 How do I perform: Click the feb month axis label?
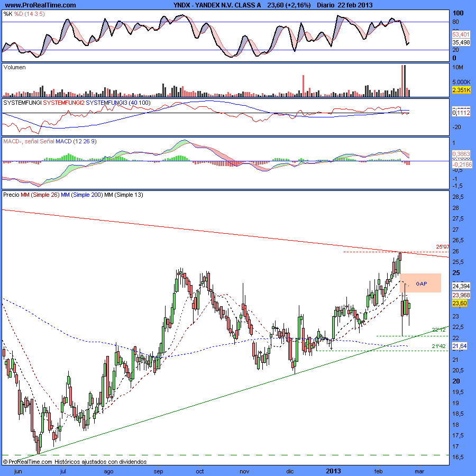coord(378,471)
